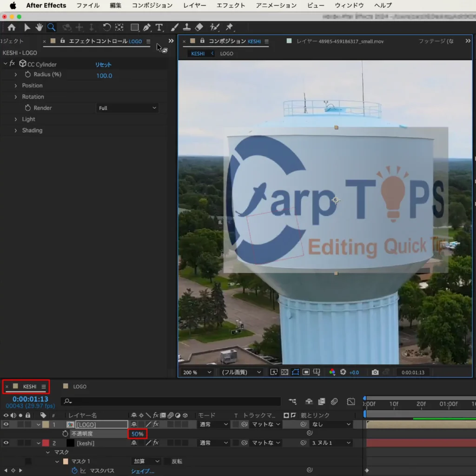This screenshot has height=476, width=476.
Task: Choose the Type (T) tool
Action: (x=159, y=27)
